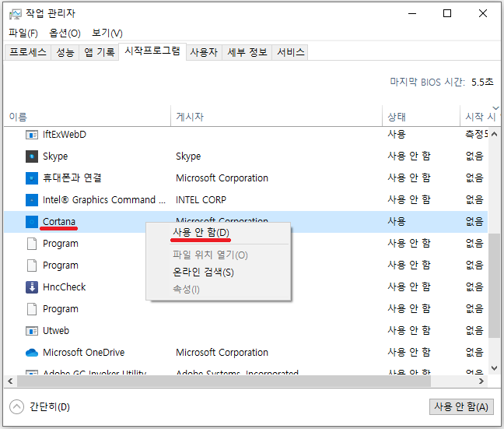Click INTEL CORP publisher cell
The image size is (504, 429).
coord(201,200)
